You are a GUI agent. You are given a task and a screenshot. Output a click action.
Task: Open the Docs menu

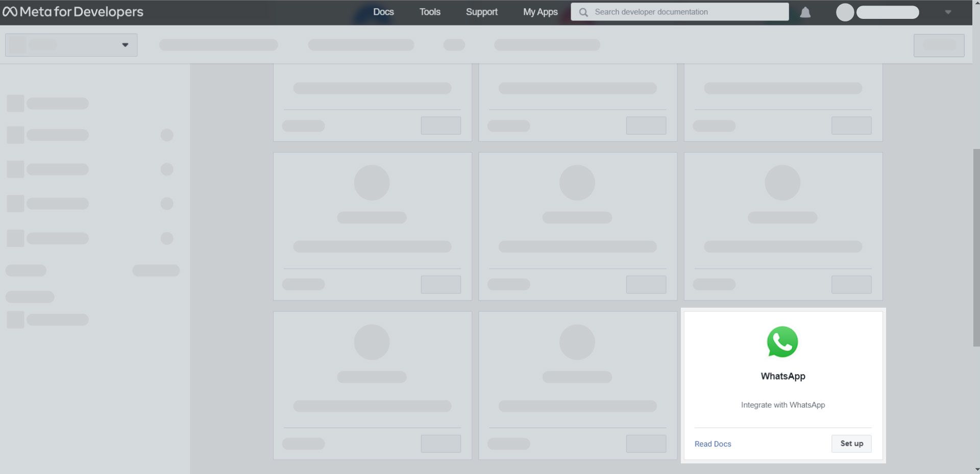[383, 12]
